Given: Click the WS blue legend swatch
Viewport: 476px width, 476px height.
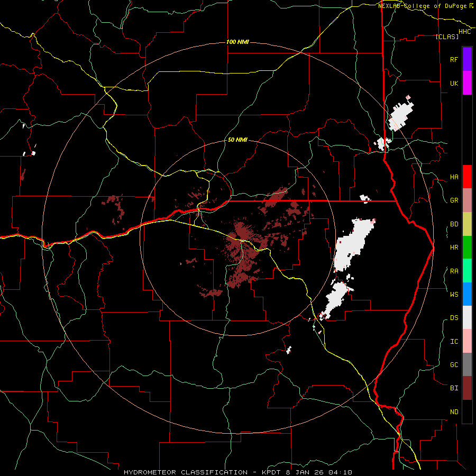Looking at the screenshot, I should (x=467, y=294).
